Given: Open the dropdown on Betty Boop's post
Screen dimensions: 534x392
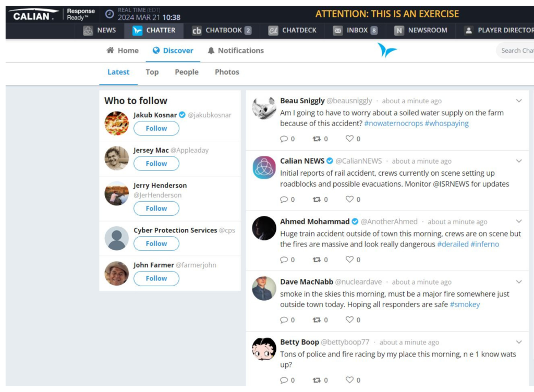Looking at the screenshot, I should 519,342.
